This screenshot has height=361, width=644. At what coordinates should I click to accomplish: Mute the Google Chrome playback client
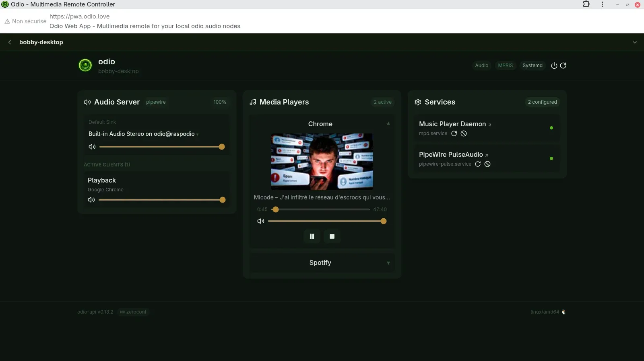(x=91, y=200)
